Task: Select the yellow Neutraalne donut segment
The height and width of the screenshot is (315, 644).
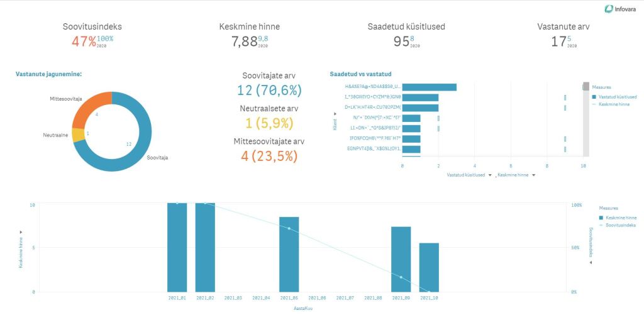Action: (78, 135)
